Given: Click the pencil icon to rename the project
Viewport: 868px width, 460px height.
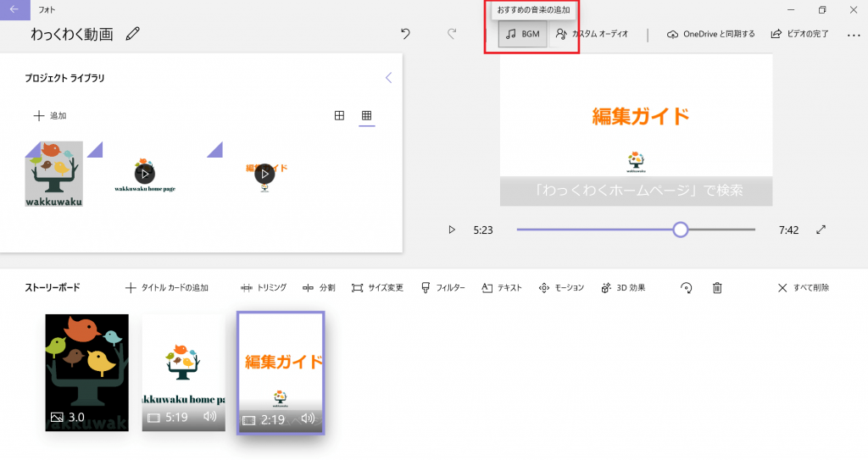Looking at the screenshot, I should [132, 34].
